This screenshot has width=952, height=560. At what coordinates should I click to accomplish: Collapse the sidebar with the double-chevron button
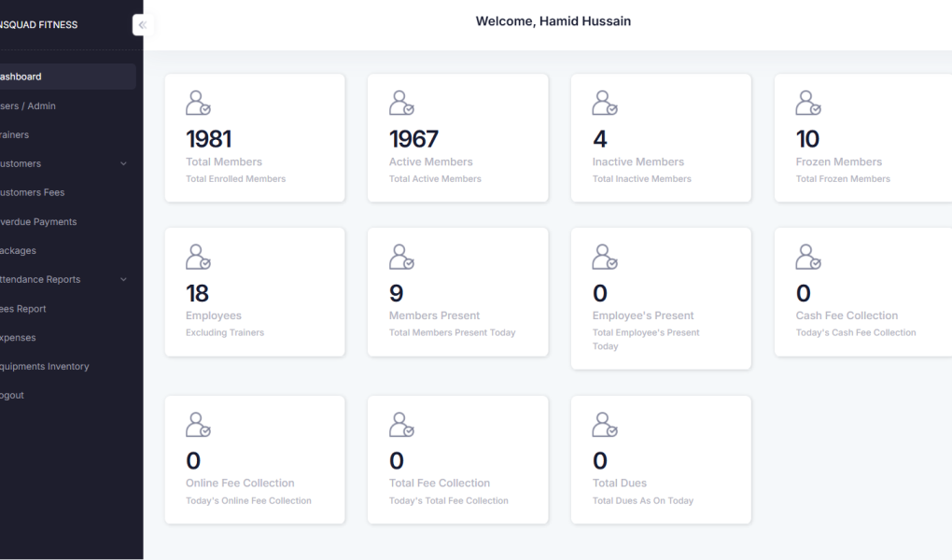[142, 25]
